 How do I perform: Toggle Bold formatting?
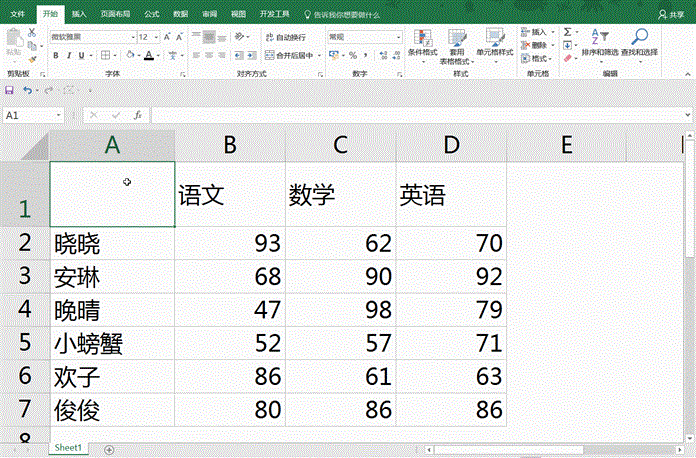pyautogui.click(x=56, y=55)
